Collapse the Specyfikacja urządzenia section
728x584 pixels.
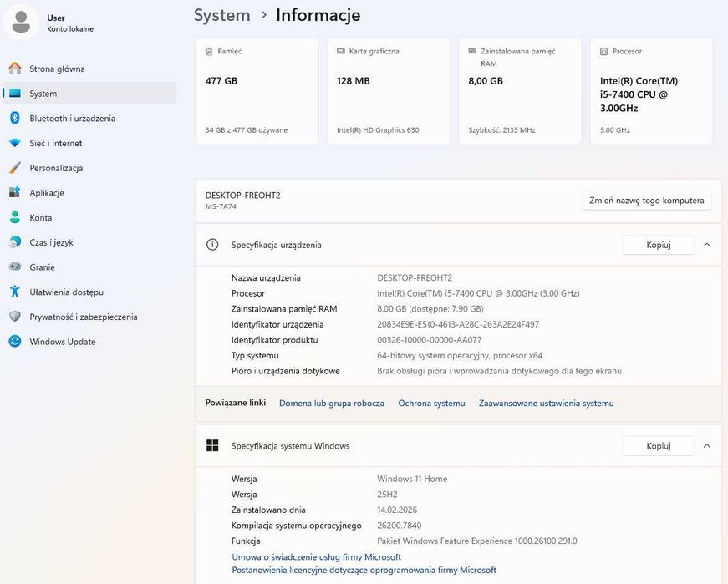point(706,245)
